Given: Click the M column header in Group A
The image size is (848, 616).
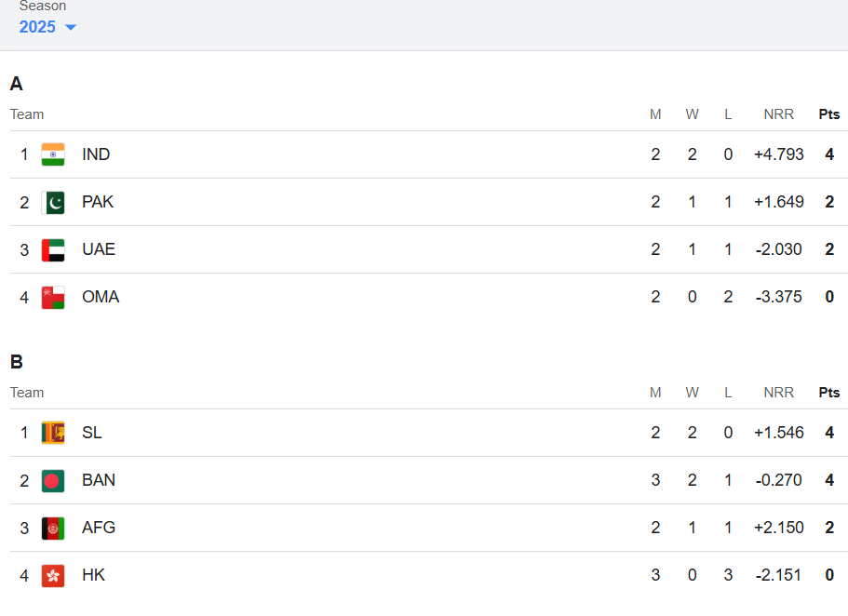Looking at the screenshot, I should (655, 114).
